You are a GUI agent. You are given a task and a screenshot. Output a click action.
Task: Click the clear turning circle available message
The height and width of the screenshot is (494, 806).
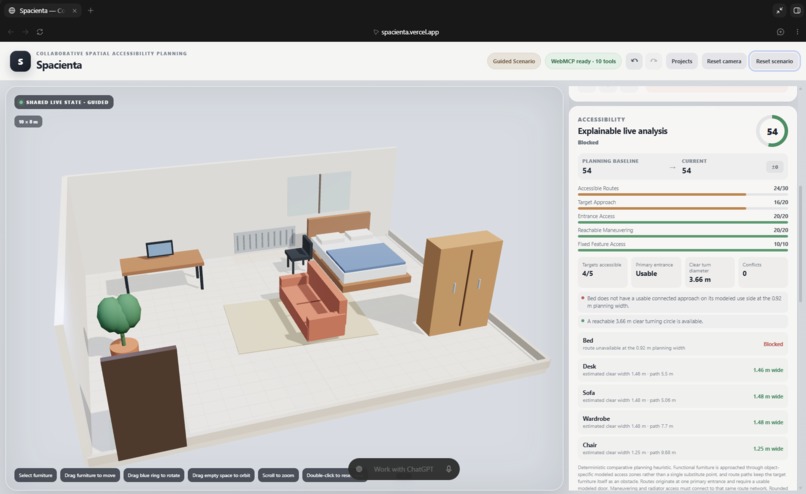(x=683, y=321)
